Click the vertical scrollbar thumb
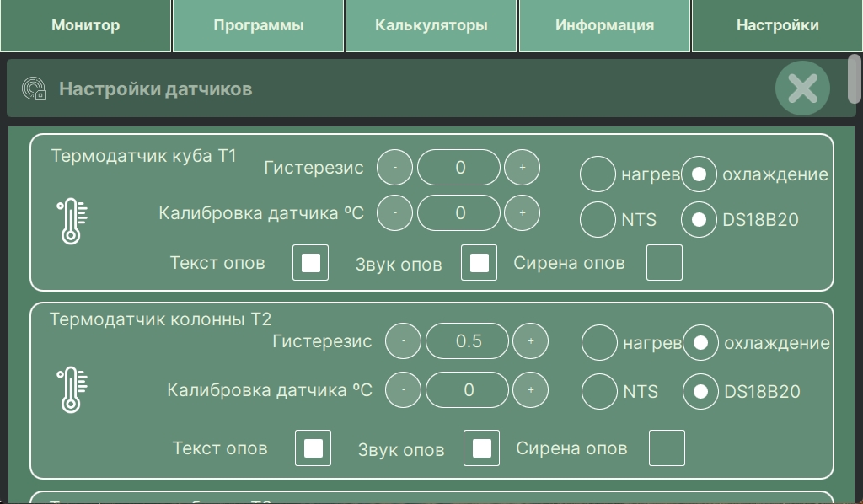Viewport: 863px width, 504px height. (x=854, y=79)
